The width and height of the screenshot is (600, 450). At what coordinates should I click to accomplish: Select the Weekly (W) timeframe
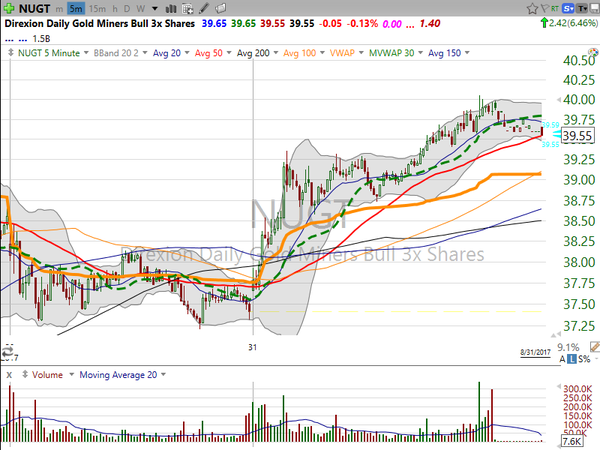140,8
